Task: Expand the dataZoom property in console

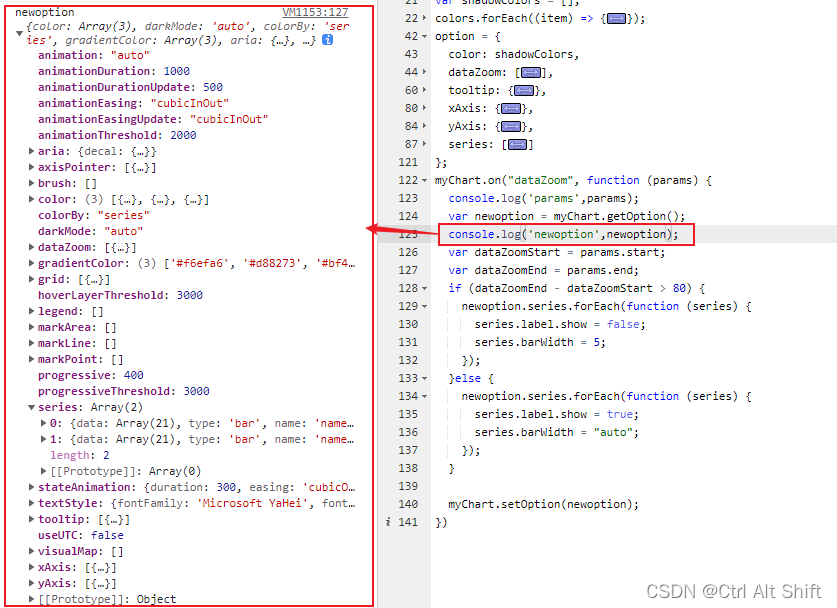Action: point(31,247)
